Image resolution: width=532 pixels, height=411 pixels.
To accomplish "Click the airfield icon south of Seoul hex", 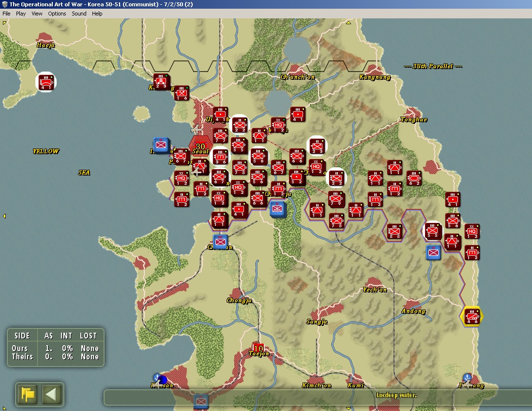I will click(196, 172).
